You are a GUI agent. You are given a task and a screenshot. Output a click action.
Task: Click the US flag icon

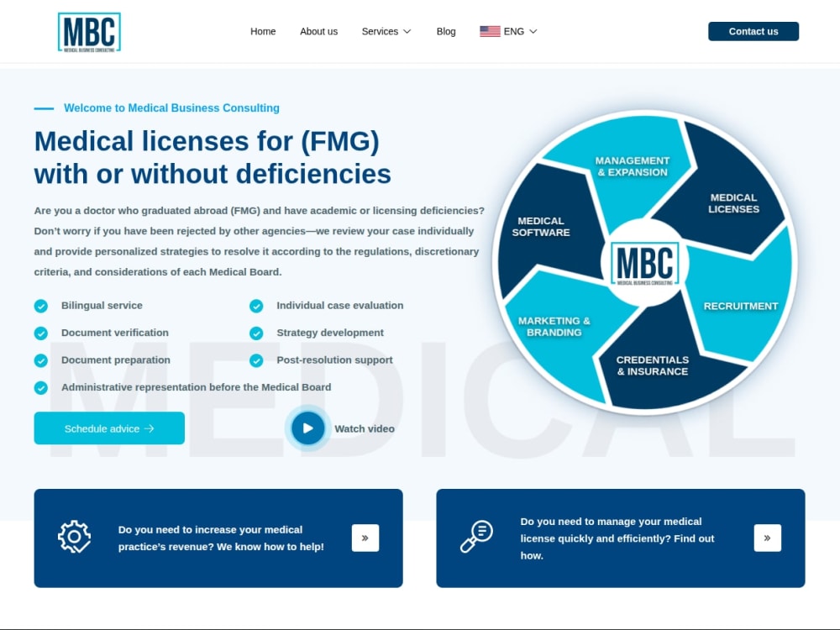pyautogui.click(x=490, y=32)
